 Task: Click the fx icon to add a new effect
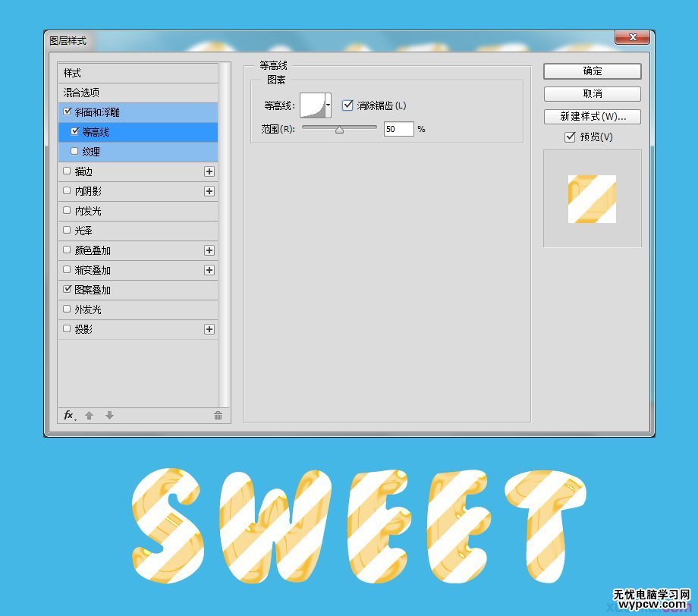(x=68, y=416)
